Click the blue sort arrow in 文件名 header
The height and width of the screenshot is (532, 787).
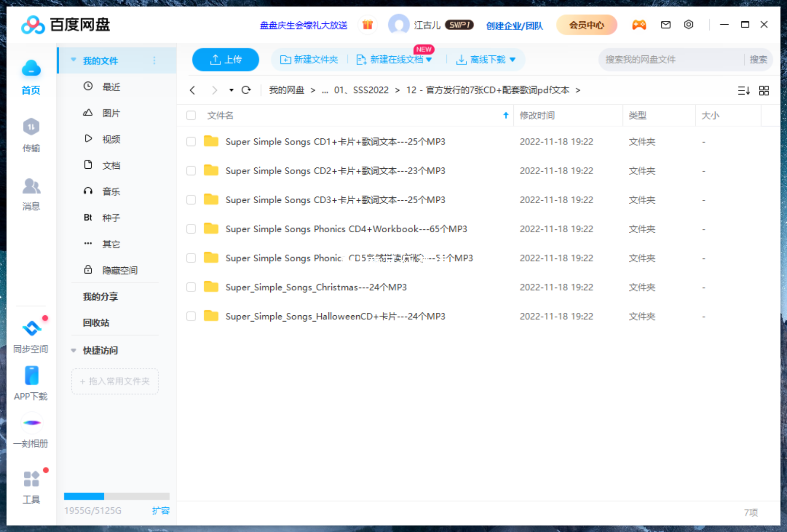[x=506, y=115]
